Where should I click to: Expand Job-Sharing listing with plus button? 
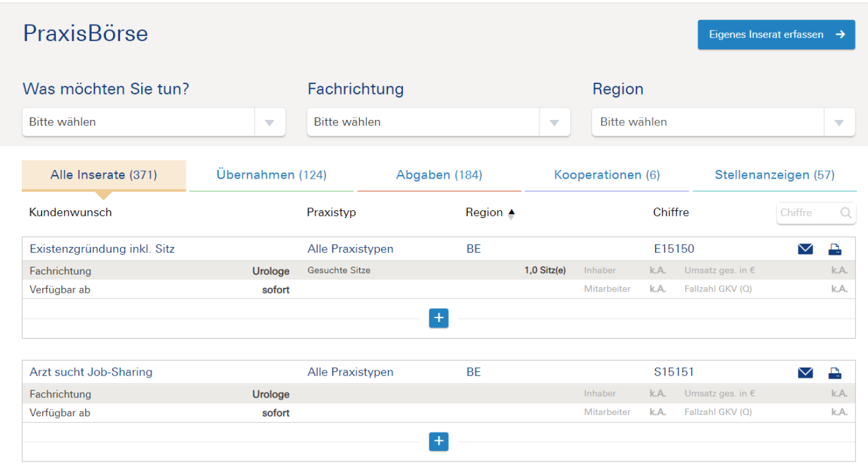(439, 442)
